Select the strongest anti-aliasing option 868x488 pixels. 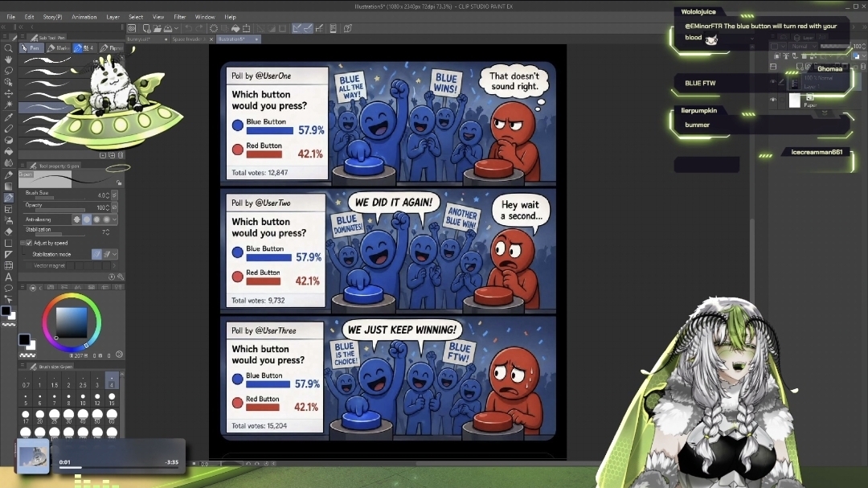(x=107, y=219)
